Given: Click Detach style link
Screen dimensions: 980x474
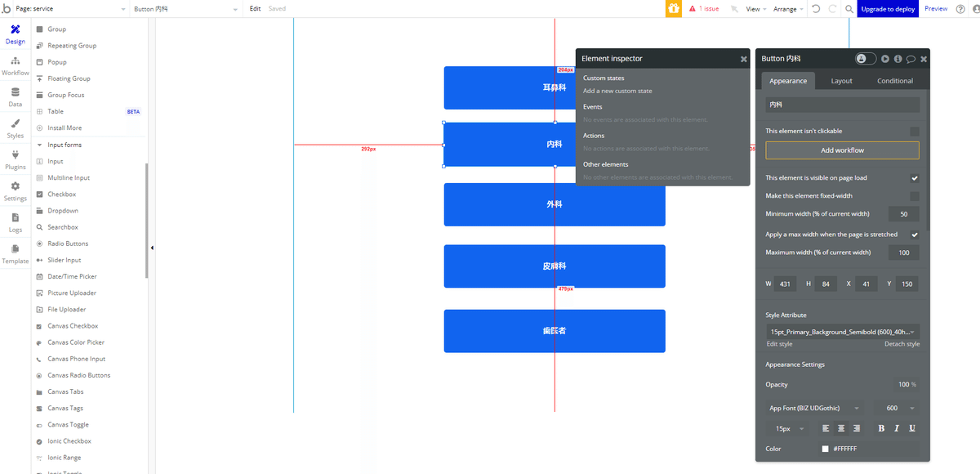Looking at the screenshot, I should coord(902,344).
